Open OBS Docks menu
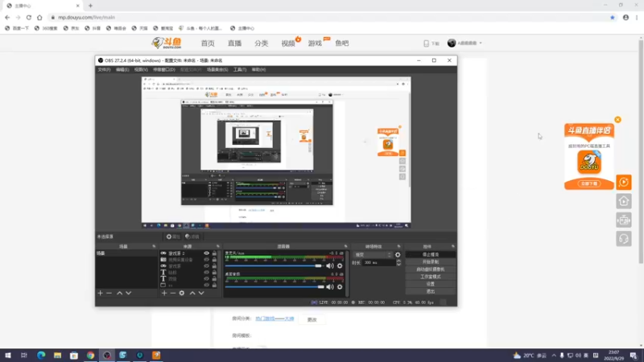The width and height of the screenshot is (644, 362). 164,70
